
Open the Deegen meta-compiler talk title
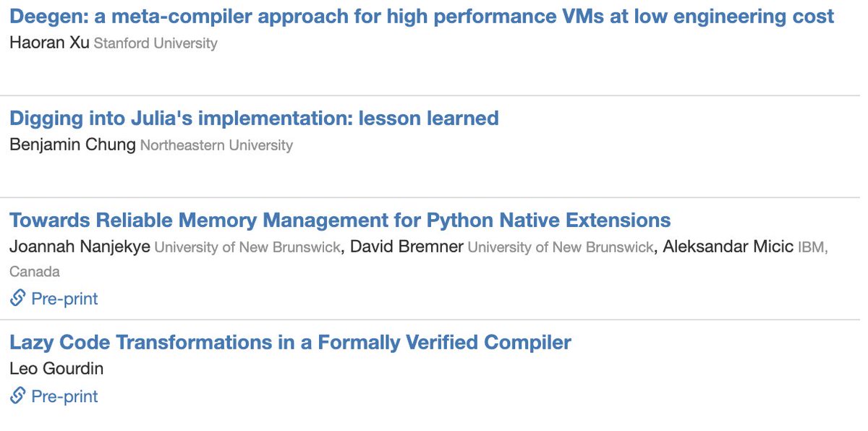click(x=422, y=16)
